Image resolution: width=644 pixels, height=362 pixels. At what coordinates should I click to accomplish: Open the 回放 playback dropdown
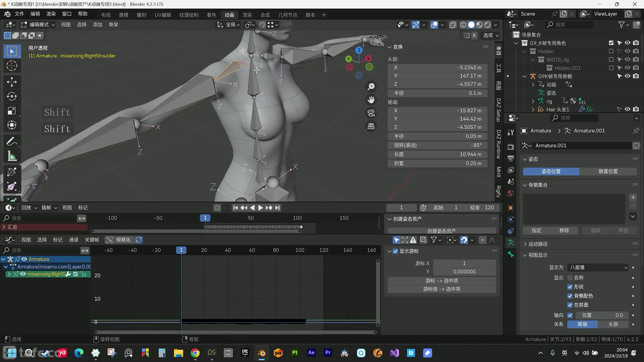click(29, 208)
